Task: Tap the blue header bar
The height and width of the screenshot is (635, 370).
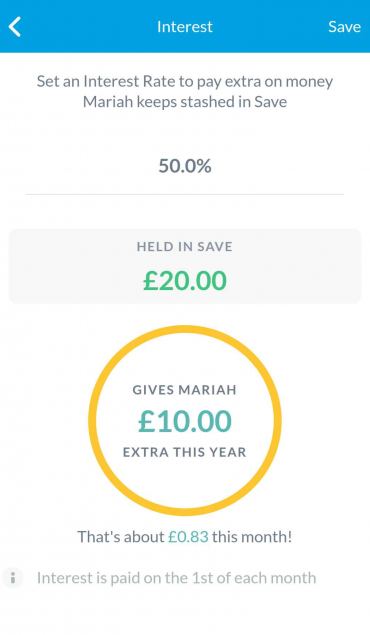Action: pos(185,26)
